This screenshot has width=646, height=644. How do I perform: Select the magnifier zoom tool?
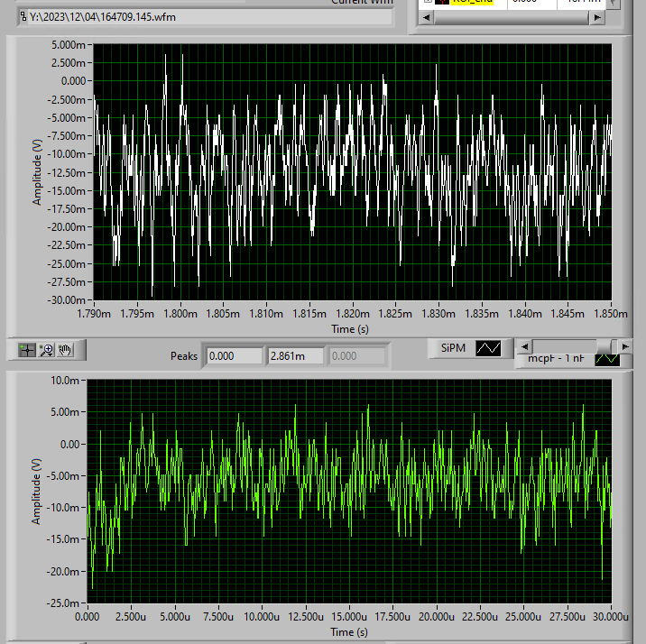[47, 349]
